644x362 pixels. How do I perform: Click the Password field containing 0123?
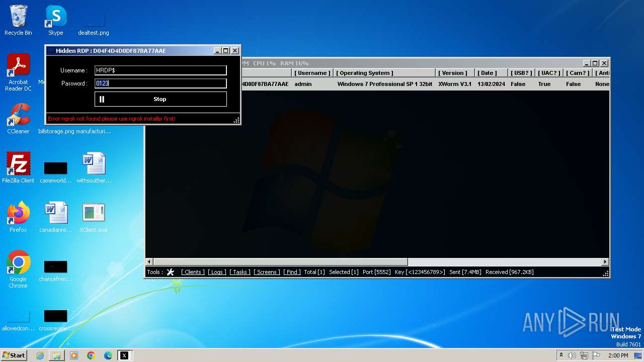[160, 83]
